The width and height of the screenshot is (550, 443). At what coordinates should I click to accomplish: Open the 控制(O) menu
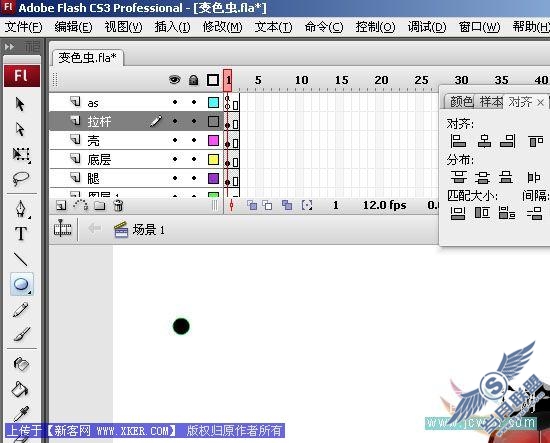375,27
